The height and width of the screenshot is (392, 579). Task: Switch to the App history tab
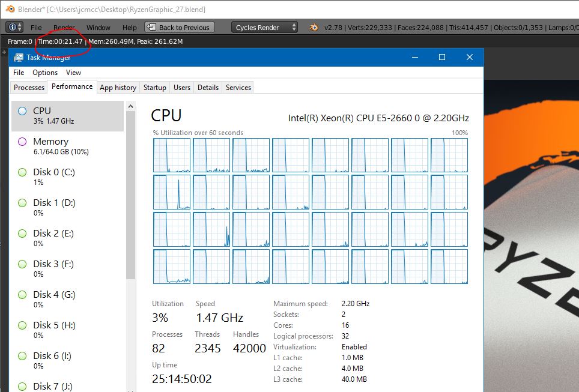(x=118, y=88)
